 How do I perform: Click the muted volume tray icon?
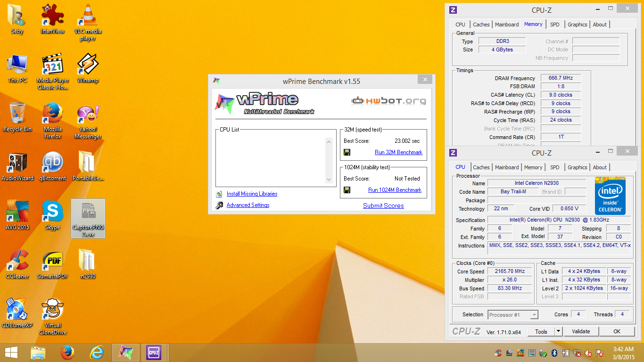click(x=588, y=353)
